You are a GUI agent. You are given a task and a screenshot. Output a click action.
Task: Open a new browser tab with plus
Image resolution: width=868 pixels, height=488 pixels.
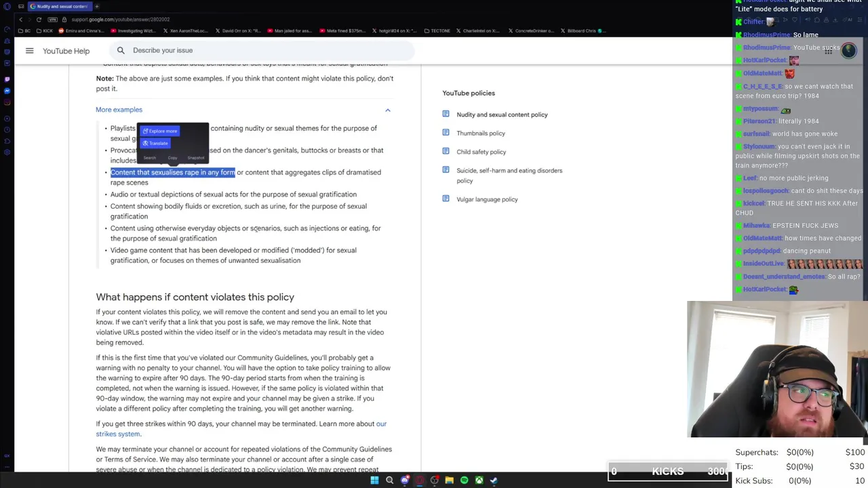click(x=97, y=6)
